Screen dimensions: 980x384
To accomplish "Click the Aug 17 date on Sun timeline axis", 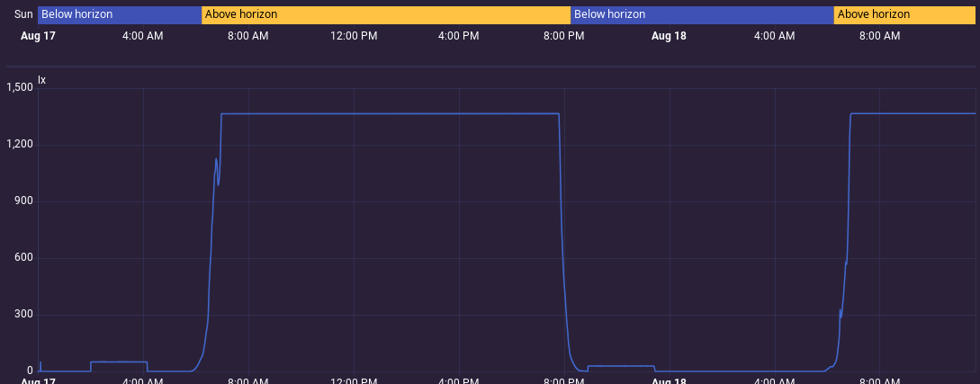I will pos(38,36).
